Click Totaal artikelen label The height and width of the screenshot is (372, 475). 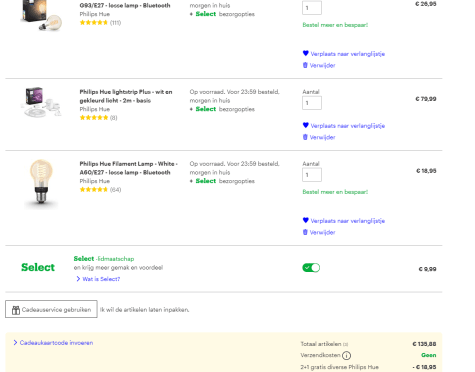321,344
